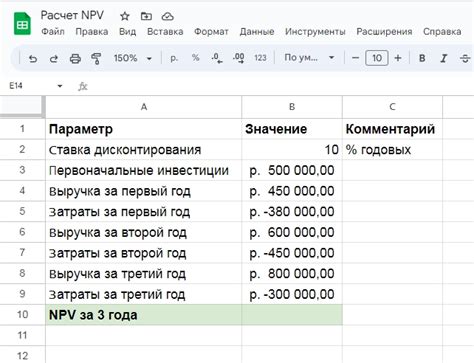474x363 pixels.
Task: Select column A header
Action: [x=144, y=107]
